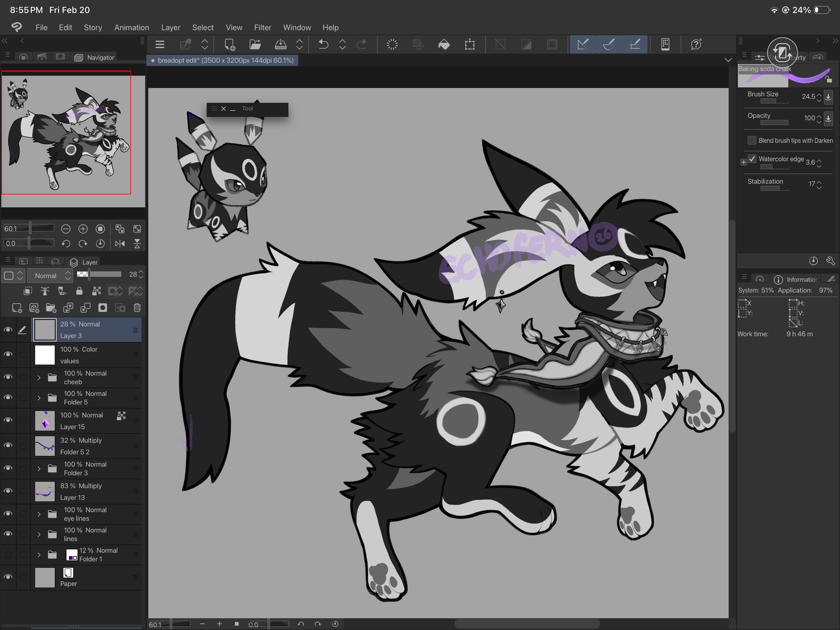Hide the cheeb folder layer
Image resolution: width=840 pixels, height=630 pixels.
pos(8,377)
